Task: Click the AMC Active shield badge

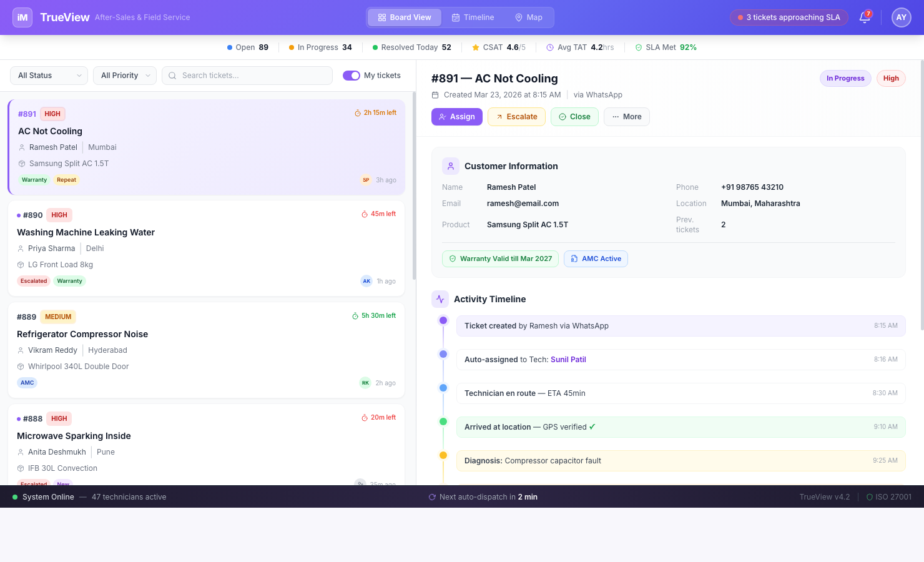Action: [x=596, y=259]
